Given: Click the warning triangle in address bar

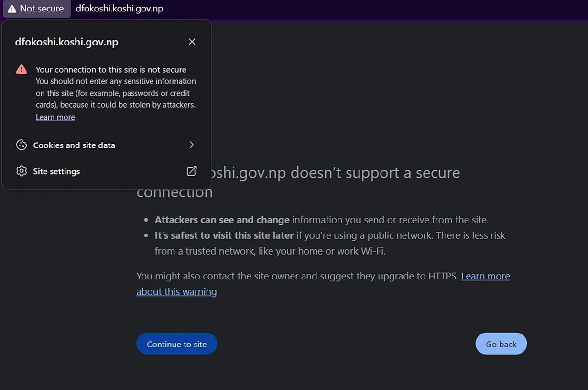Looking at the screenshot, I should 12,9.
